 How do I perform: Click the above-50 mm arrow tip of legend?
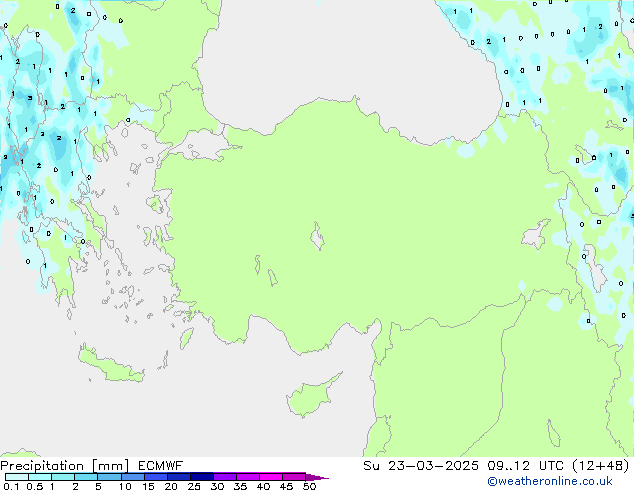[317, 477]
